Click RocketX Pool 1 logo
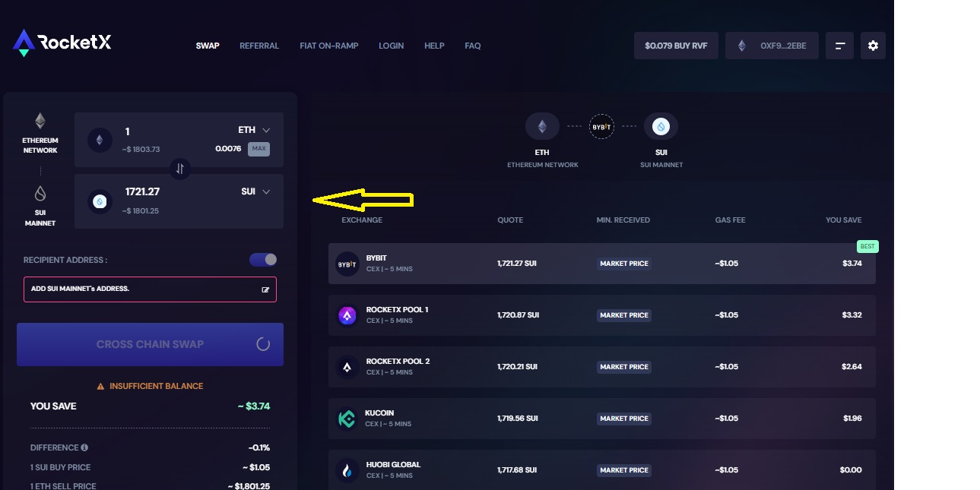 pyautogui.click(x=347, y=315)
